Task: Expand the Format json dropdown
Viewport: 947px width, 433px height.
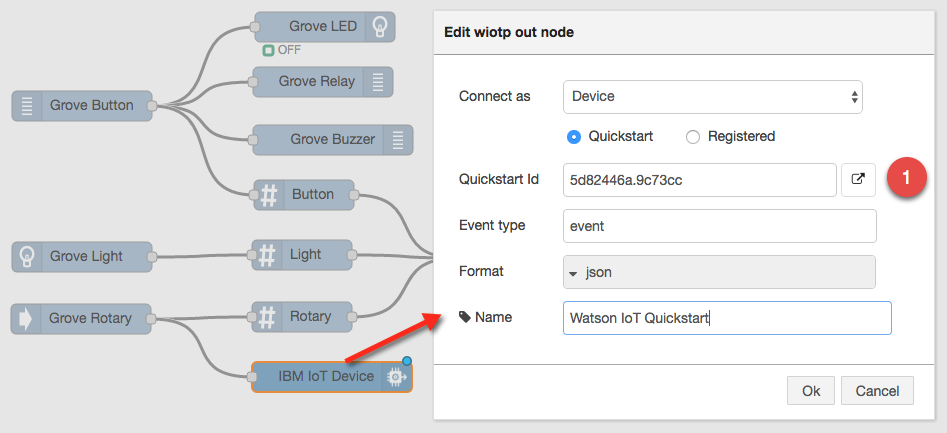Action: coord(719,272)
